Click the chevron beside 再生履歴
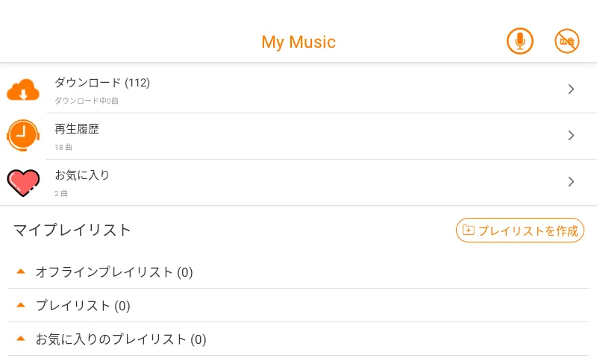 click(x=571, y=136)
